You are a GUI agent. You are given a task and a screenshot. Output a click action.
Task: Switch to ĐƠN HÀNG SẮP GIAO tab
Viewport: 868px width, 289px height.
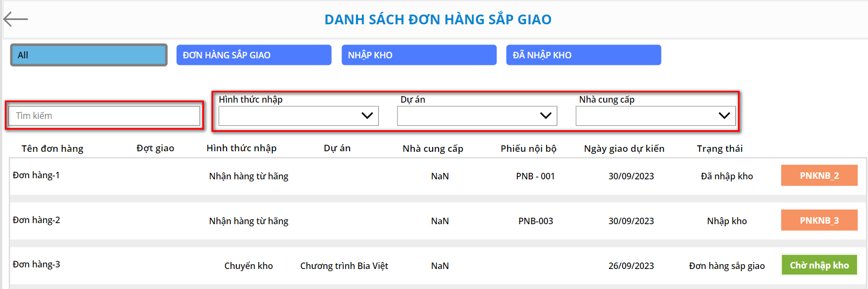(254, 55)
